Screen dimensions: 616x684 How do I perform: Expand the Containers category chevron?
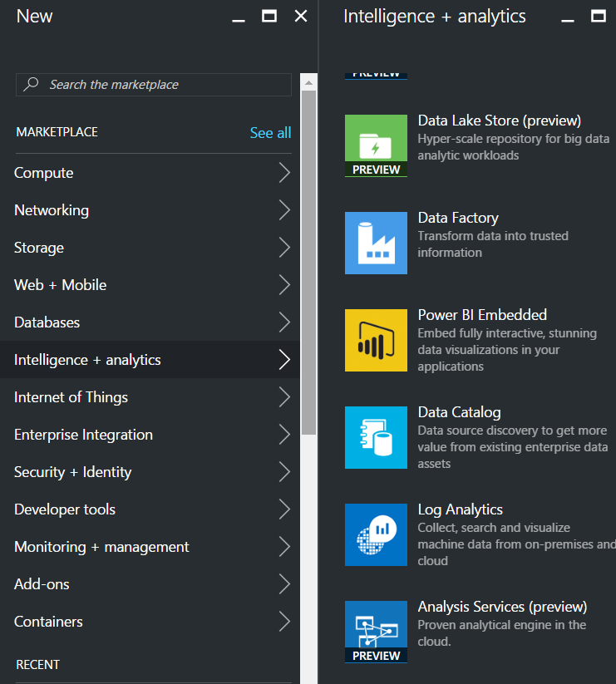coord(284,622)
